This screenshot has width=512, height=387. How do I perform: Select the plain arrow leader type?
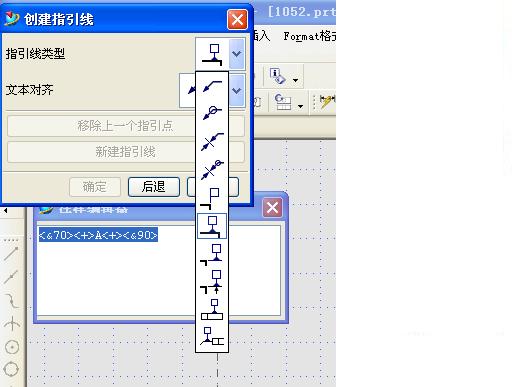coord(212,86)
